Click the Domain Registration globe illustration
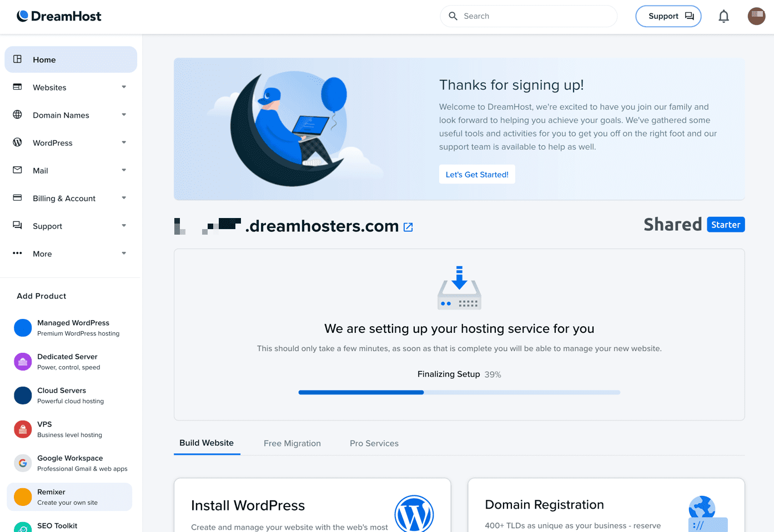The image size is (774, 532). 708,514
